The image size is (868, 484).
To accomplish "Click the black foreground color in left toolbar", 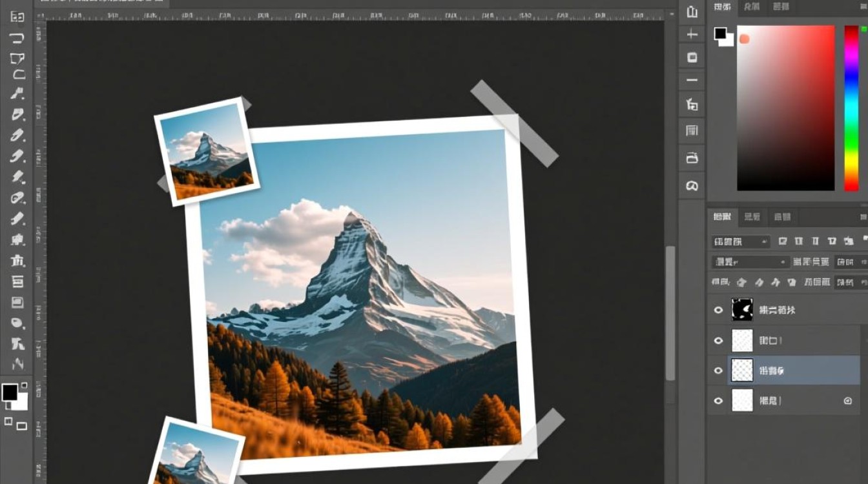I will (10, 392).
